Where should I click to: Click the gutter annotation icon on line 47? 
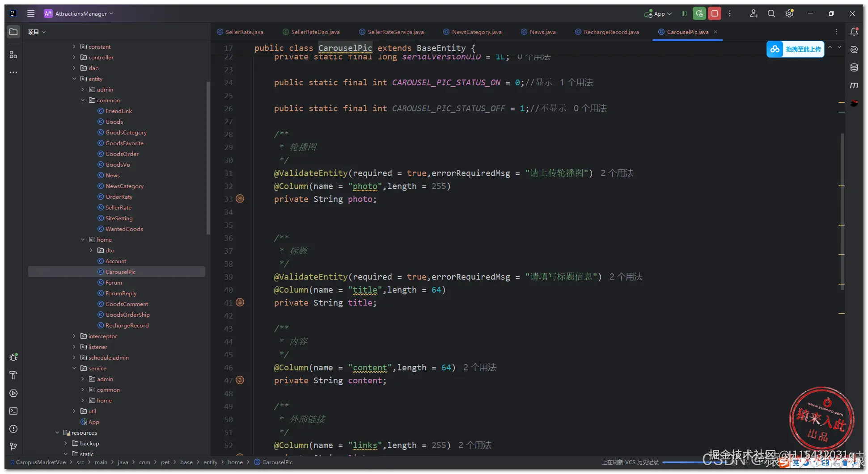click(x=240, y=380)
